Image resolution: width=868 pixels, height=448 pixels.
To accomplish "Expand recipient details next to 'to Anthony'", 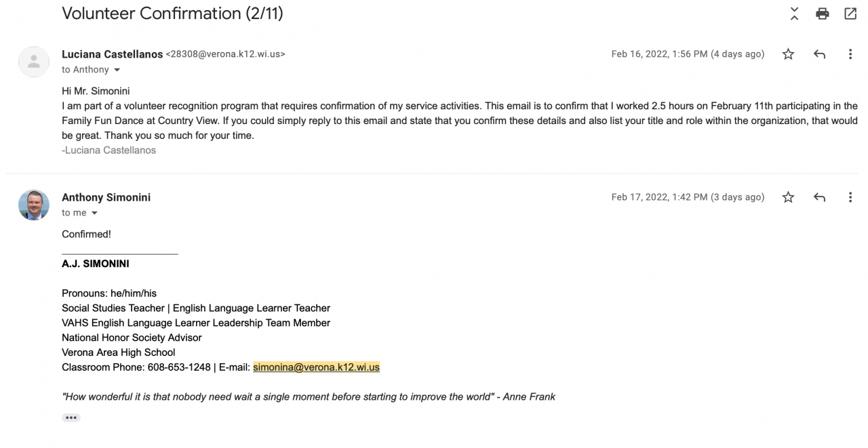I will pos(117,70).
